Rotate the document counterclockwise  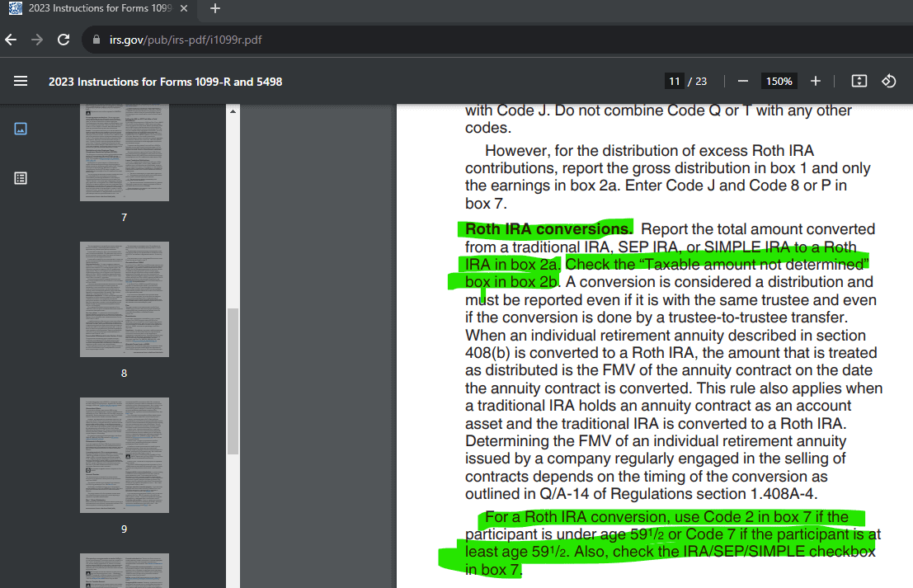click(889, 81)
